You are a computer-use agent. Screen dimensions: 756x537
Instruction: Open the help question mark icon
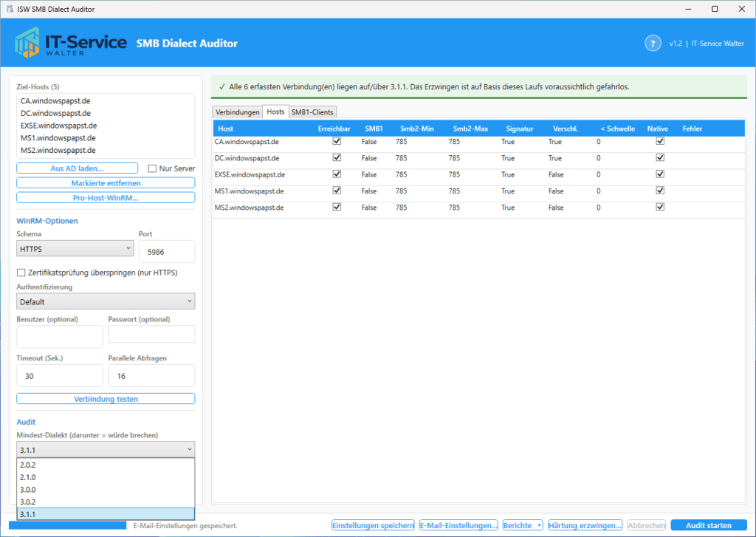pyautogui.click(x=653, y=44)
